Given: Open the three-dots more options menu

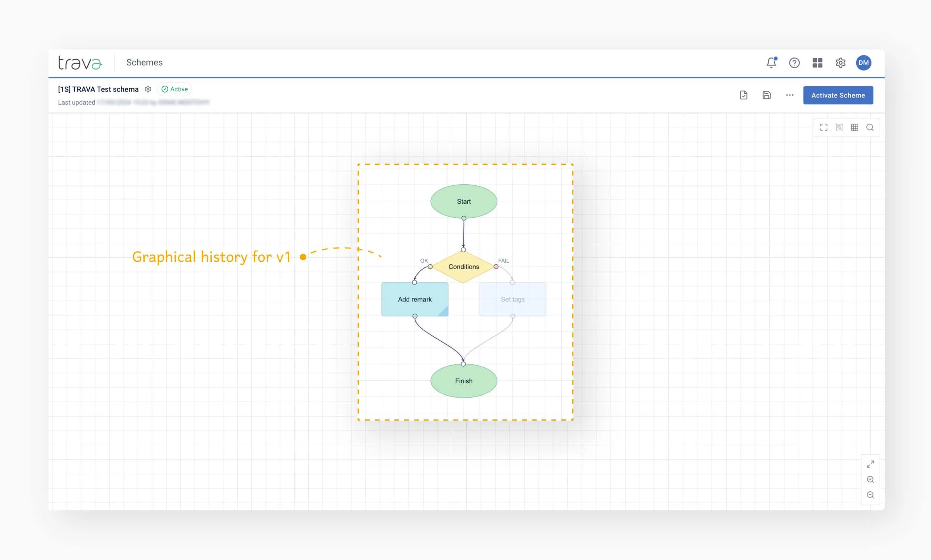Looking at the screenshot, I should coord(790,95).
